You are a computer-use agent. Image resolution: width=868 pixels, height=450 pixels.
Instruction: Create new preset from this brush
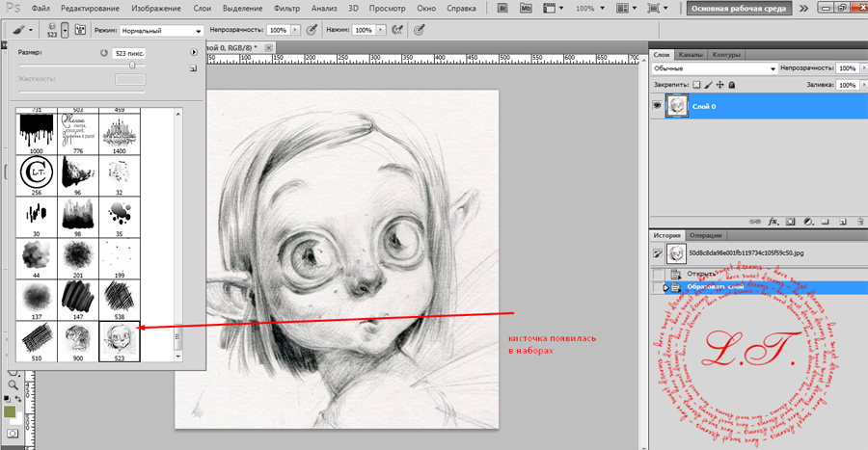point(193,68)
